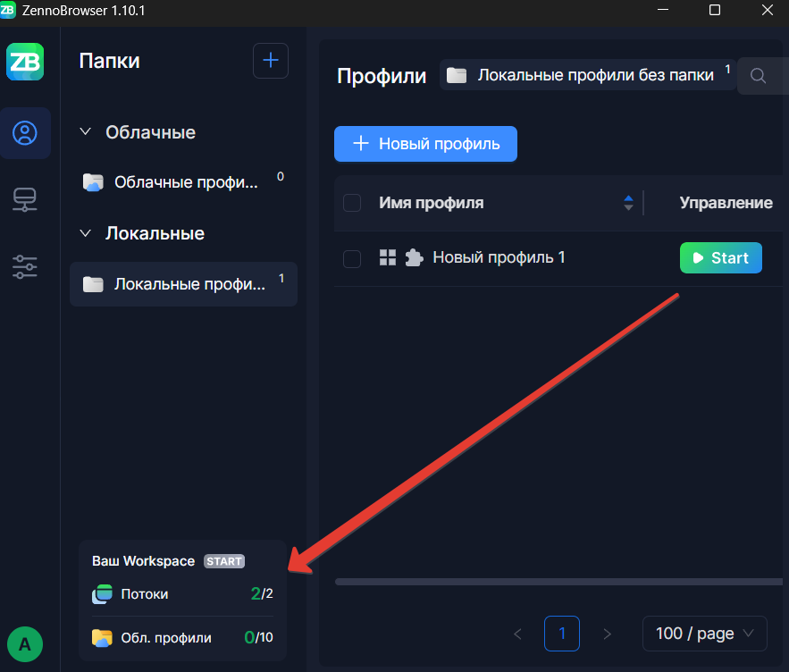Viewport: 789px width, 672px height.
Task: Click the search magnifier icon
Action: click(759, 76)
